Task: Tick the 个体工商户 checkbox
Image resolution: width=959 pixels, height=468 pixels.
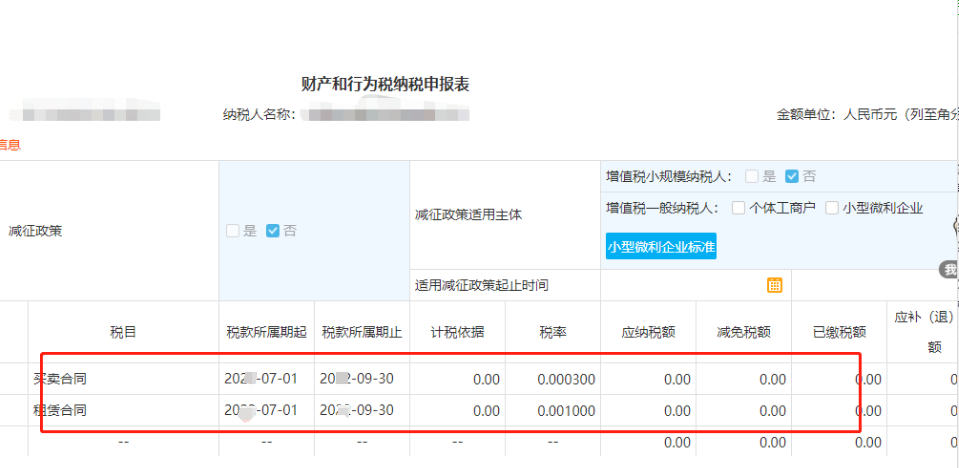Action: click(x=739, y=208)
